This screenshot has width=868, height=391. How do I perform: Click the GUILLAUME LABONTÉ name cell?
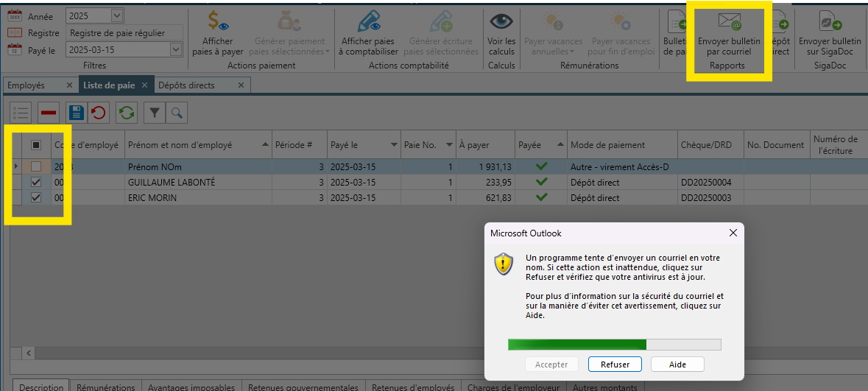click(198, 182)
